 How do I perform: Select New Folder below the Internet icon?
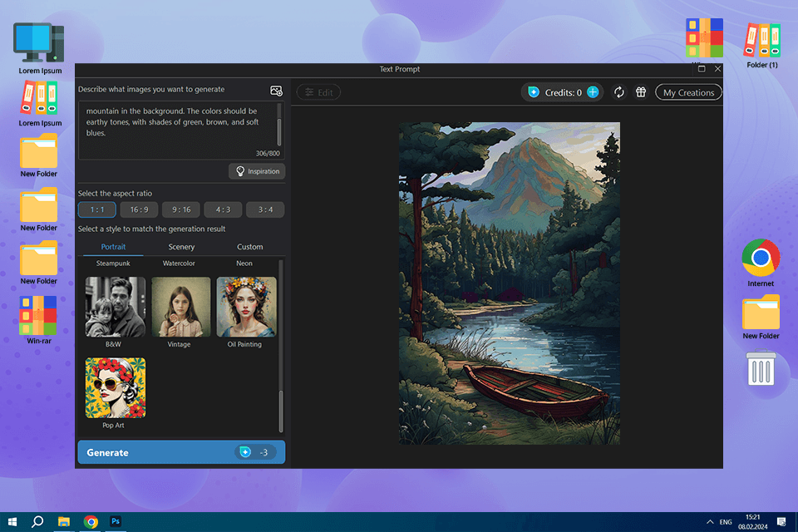pos(761,317)
